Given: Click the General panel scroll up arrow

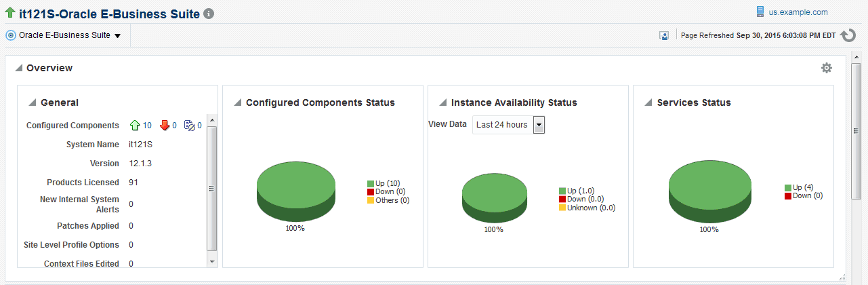Looking at the screenshot, I should [212, 119].
